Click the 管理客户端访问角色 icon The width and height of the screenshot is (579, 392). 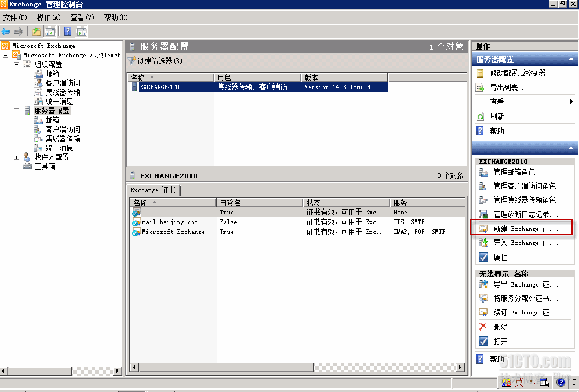point(483,186)
